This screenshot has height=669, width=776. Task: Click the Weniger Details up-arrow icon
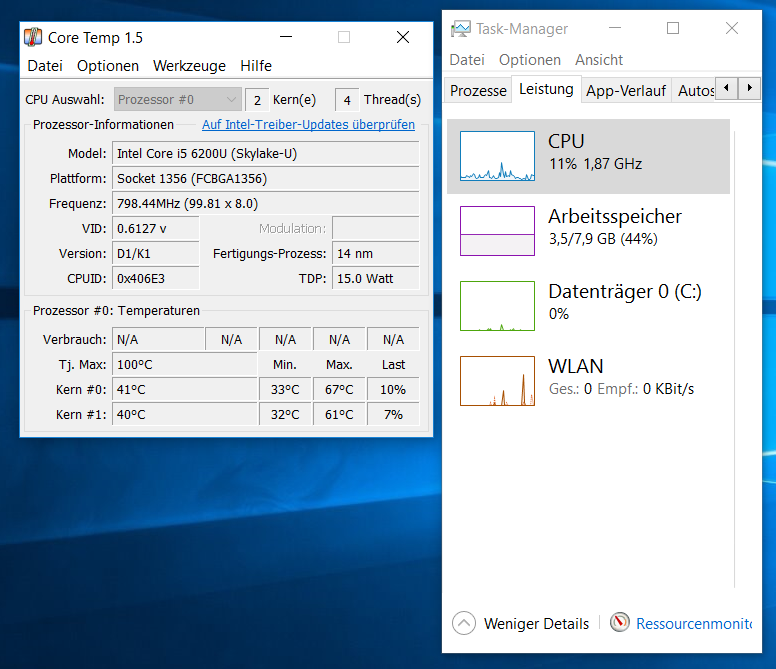464,623
